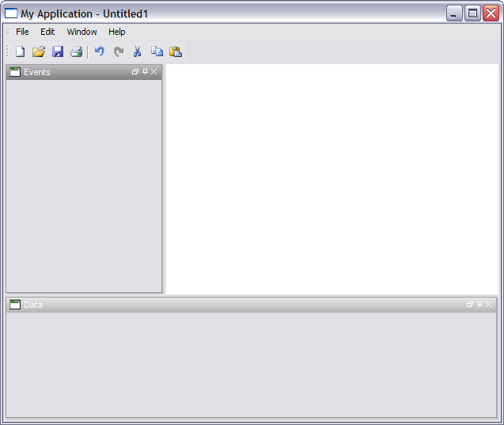
Task: Undo the last action
Action: [100, 51]
